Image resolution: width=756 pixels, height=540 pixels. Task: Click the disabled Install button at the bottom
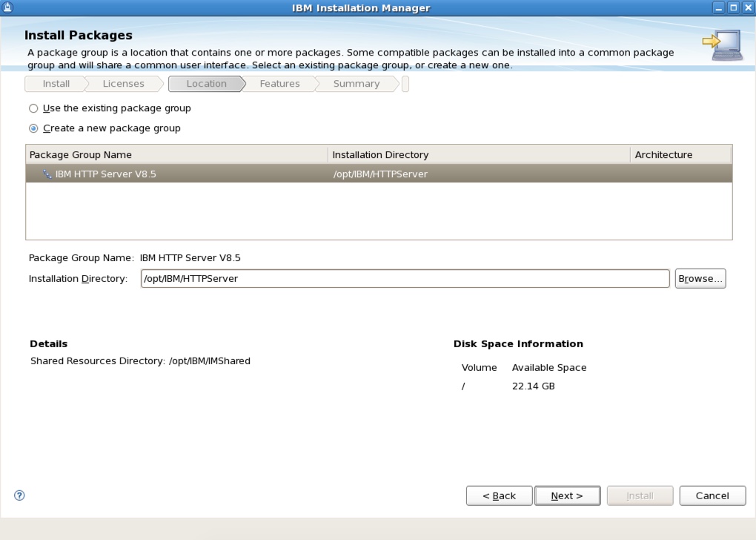(x=640, y=495)
